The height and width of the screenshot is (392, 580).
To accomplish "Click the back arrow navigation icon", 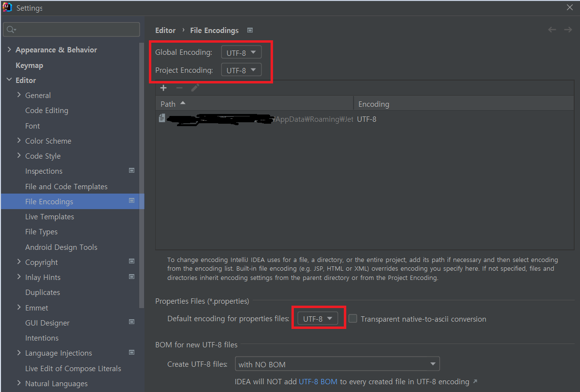I will (552, 30).
